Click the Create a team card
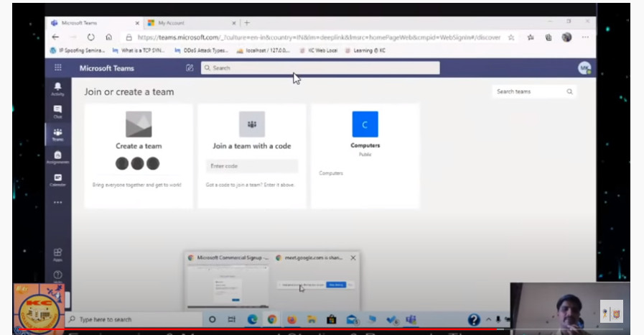644x335 pixels. coord(139,156)
